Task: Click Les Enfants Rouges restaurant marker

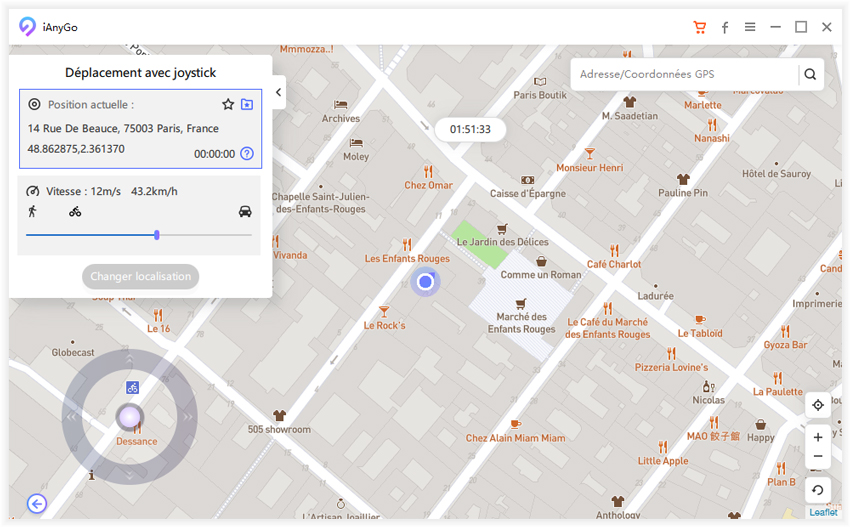Action: point(407,245)
